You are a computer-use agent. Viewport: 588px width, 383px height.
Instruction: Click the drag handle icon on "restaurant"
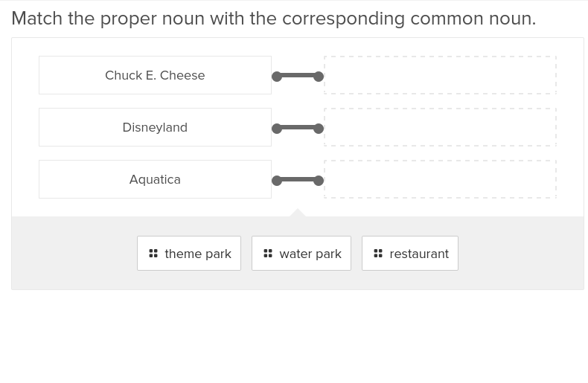click(x=378, y=254)
